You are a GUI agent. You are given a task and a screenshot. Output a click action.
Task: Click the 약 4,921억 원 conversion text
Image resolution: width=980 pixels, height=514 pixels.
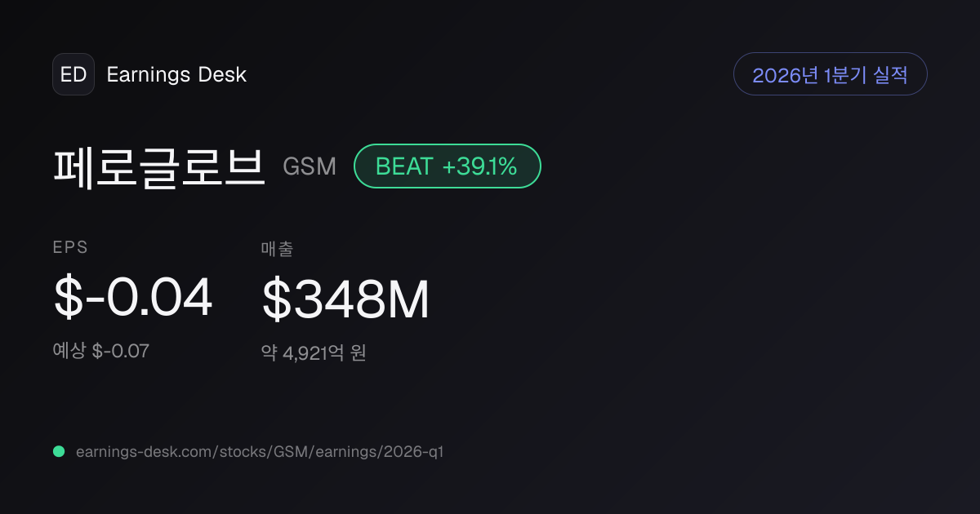(x=314, y=353)
